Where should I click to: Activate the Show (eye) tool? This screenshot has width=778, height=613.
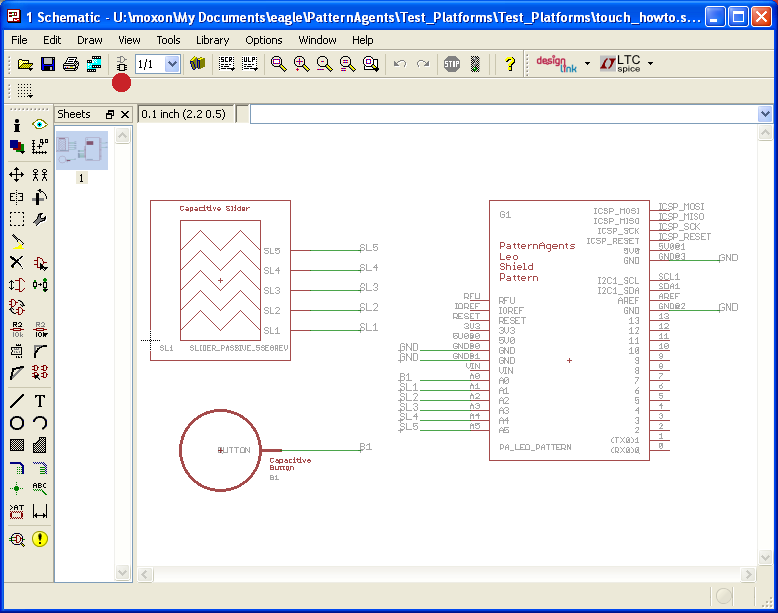[x=40, y=125]
